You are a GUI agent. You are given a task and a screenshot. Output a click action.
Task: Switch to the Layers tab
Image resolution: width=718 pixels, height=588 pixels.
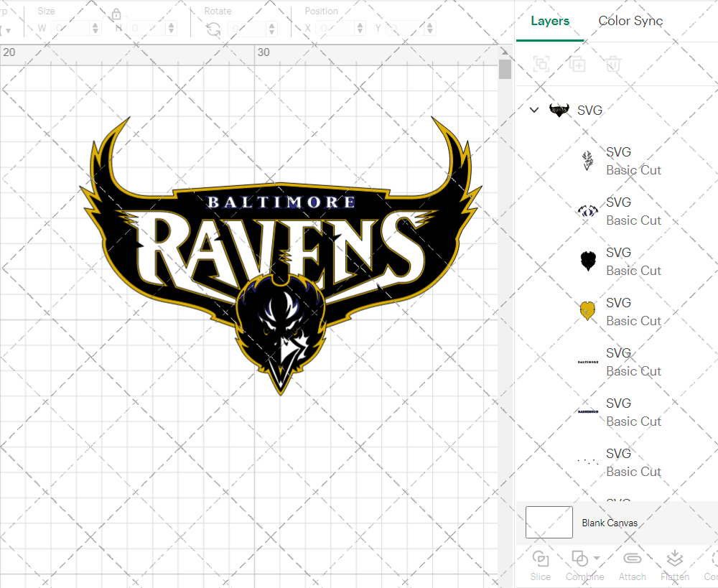549,21
